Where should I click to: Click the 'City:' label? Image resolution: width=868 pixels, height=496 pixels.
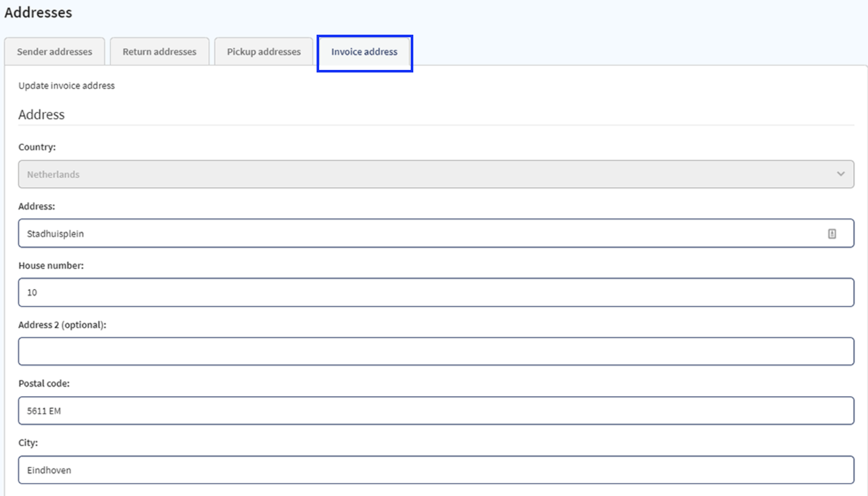[x=28, y=443]
